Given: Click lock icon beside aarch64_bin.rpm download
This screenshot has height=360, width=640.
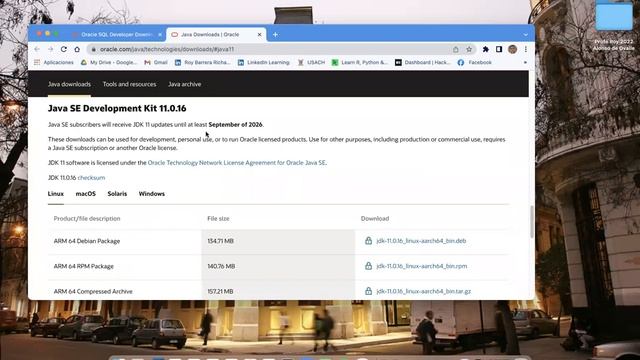Looking at the screenshot, I should click(x=368, y=266).
